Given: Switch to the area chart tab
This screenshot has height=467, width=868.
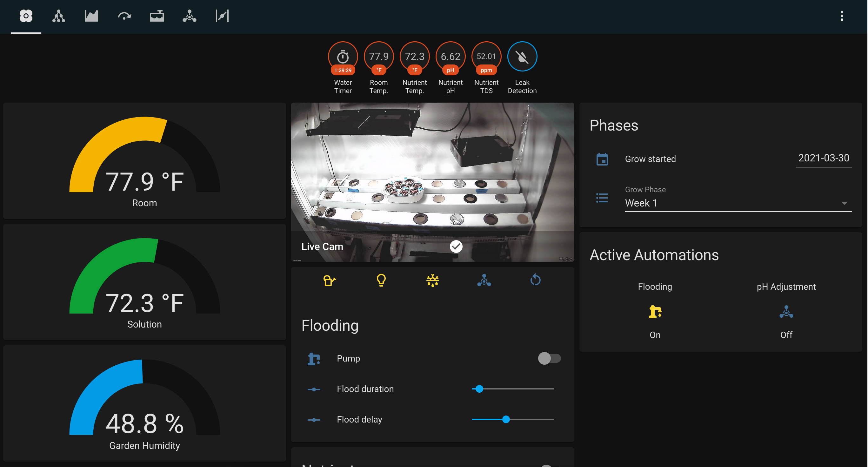Looking at the screenshot, I should pos(91,16).
